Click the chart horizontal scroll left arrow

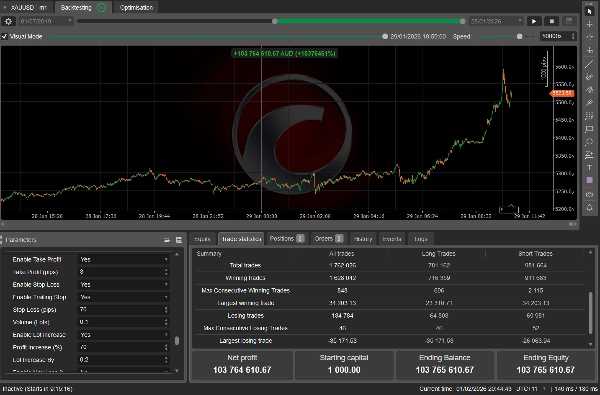point(3,224)
